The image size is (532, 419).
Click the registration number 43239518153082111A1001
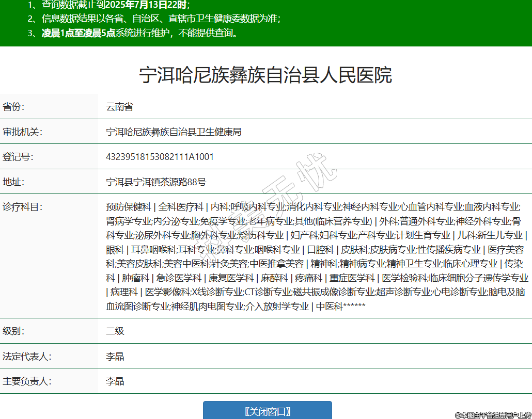[x=160, y=157]
